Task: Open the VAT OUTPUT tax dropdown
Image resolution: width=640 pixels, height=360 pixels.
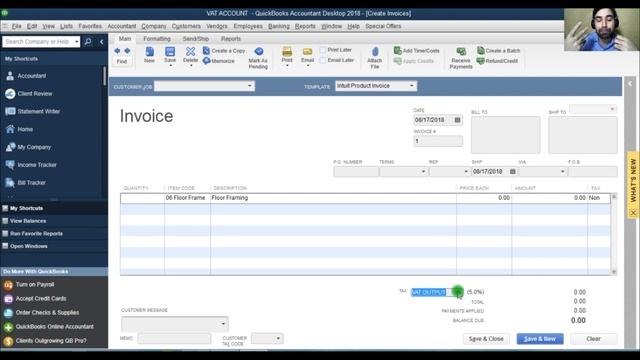Action: pos(458,292)
